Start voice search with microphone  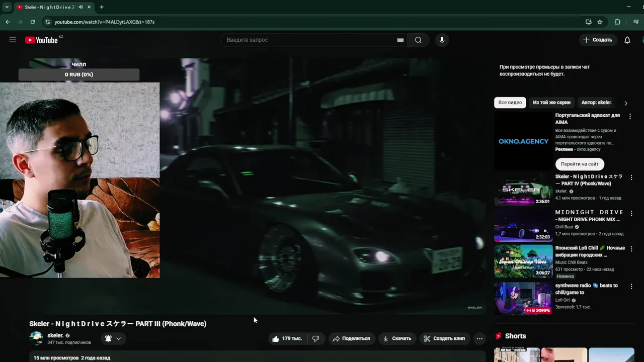442,40
